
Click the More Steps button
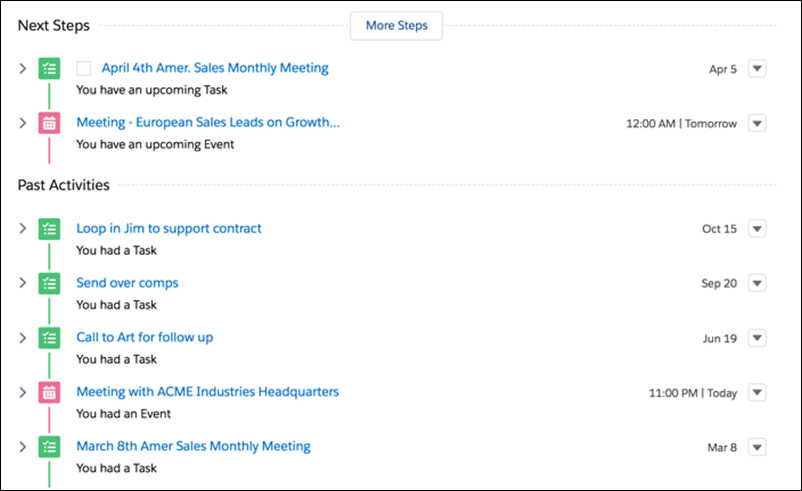click(396, 26)
